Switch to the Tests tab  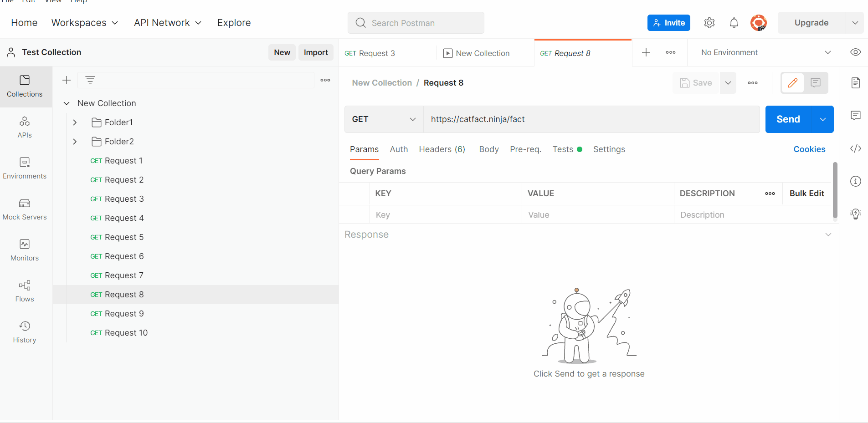(563, 149)
